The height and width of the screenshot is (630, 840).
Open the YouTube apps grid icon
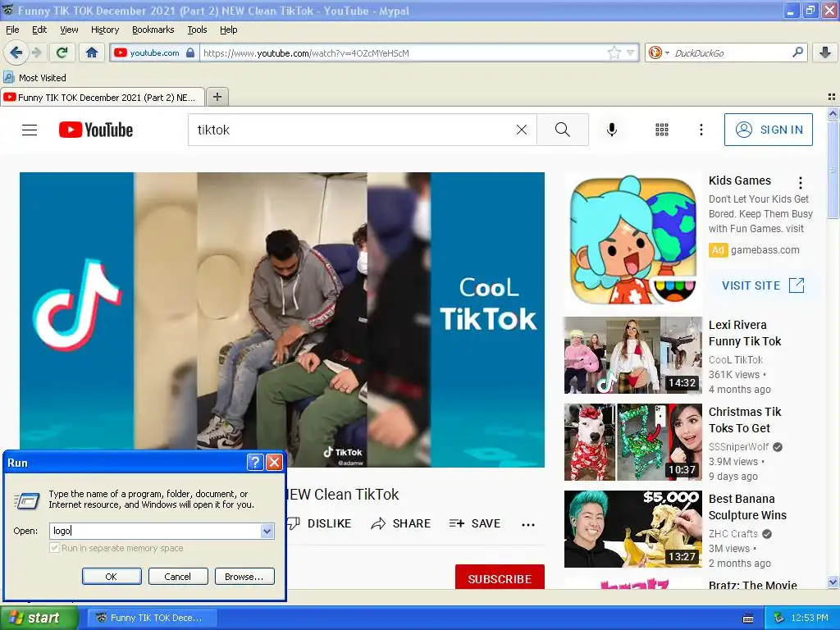(x=662, y=130)
